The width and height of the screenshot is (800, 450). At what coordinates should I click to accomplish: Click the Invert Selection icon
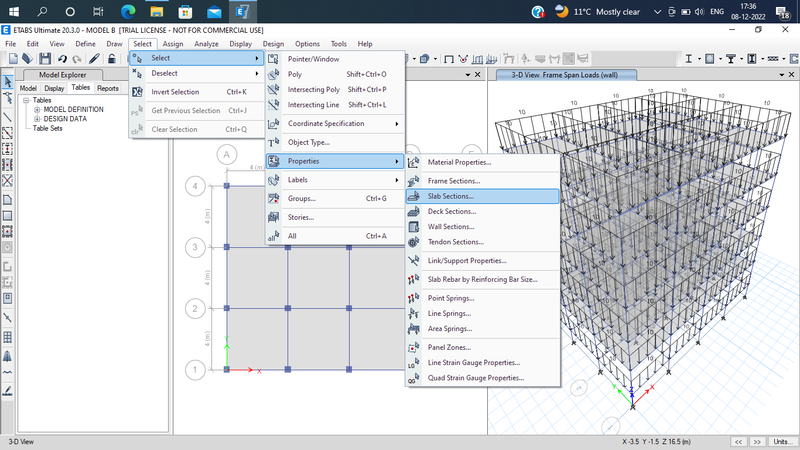coord(137,92)
